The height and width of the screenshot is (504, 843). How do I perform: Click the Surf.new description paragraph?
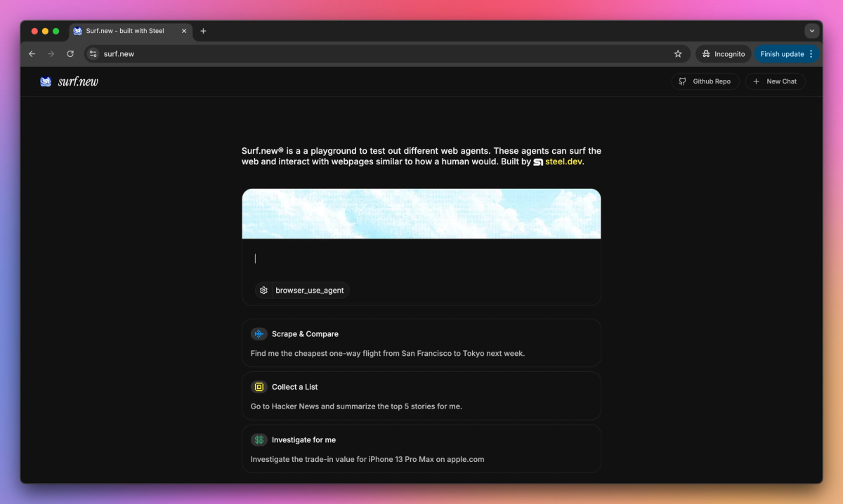click(421, 157)
